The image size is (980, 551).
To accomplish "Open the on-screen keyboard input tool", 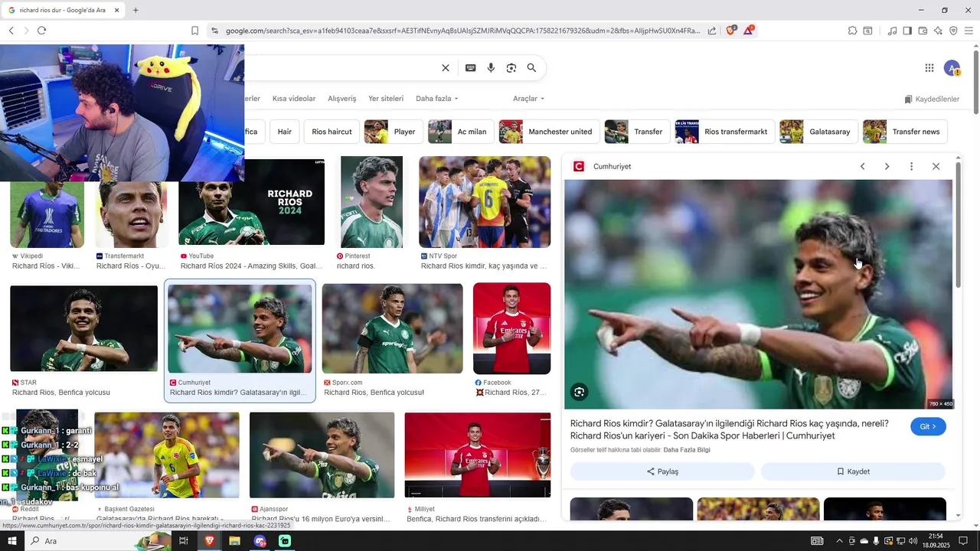I will 471,68.
